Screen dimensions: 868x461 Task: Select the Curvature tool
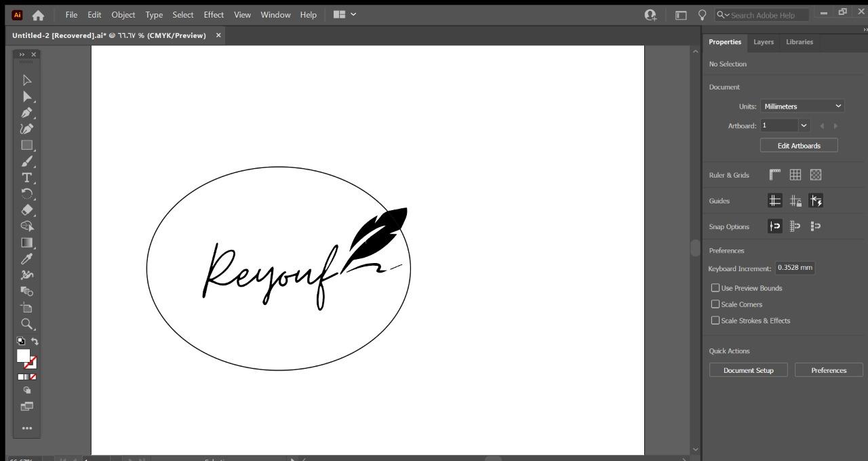point(27,129)
